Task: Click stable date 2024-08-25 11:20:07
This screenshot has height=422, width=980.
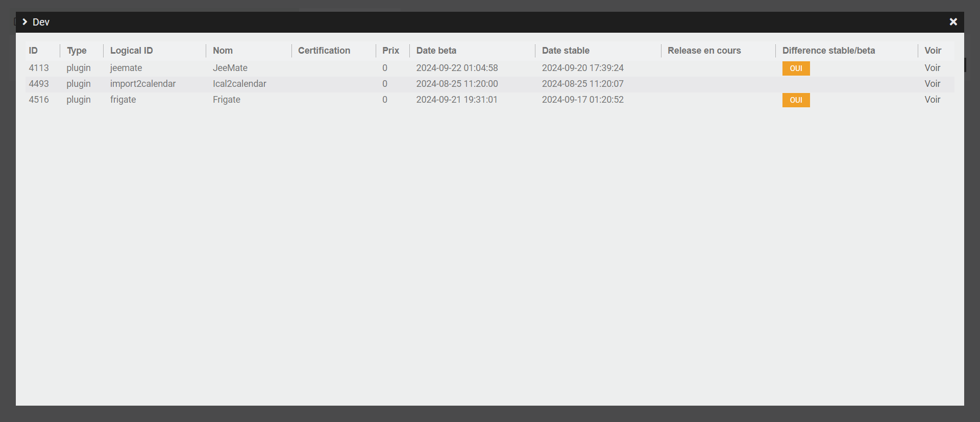Action: point(583,84)
